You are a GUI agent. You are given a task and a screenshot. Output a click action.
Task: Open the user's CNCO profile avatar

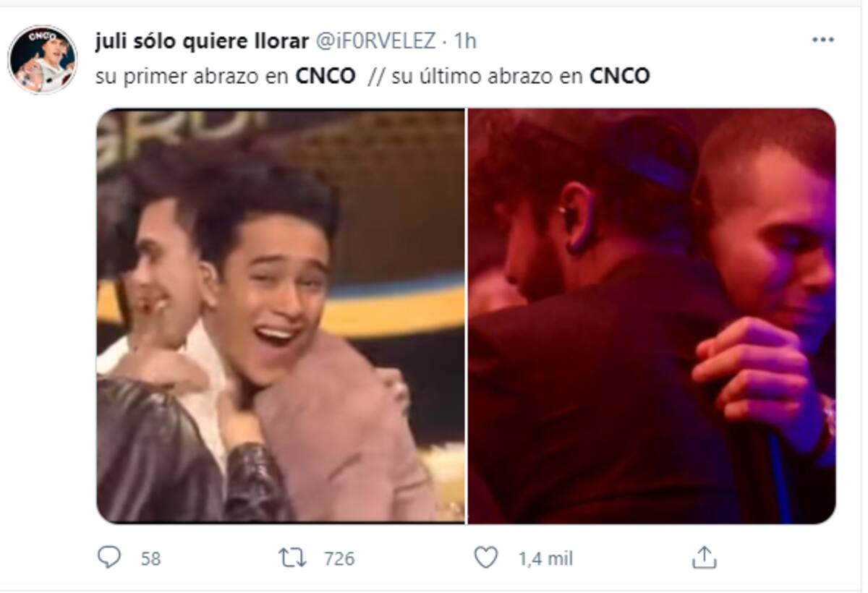point(42,59)
